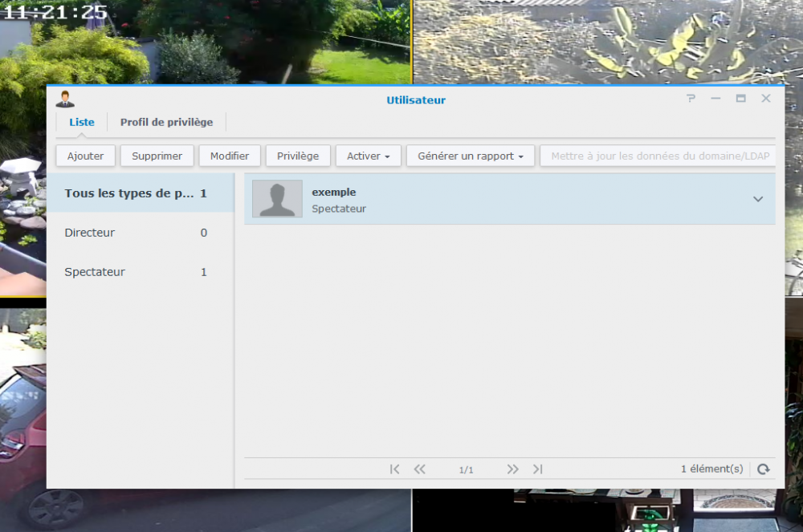Click the page indicator 1/1
803x532 pixels.
(x=466, y=469)
